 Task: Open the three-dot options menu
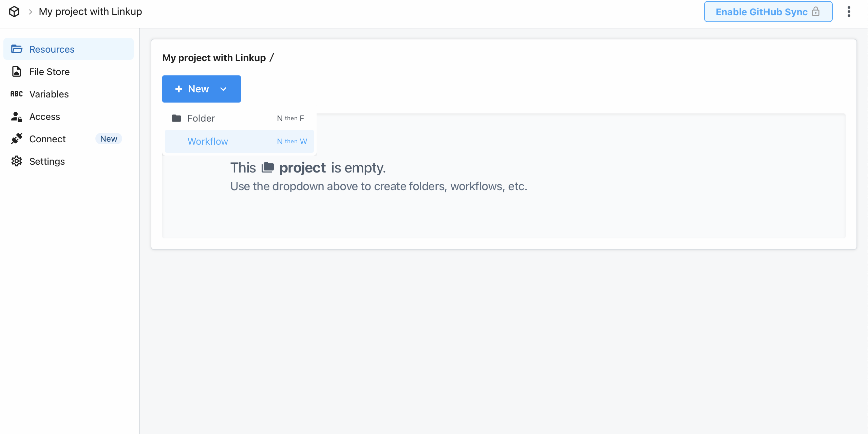pos(849,12)
